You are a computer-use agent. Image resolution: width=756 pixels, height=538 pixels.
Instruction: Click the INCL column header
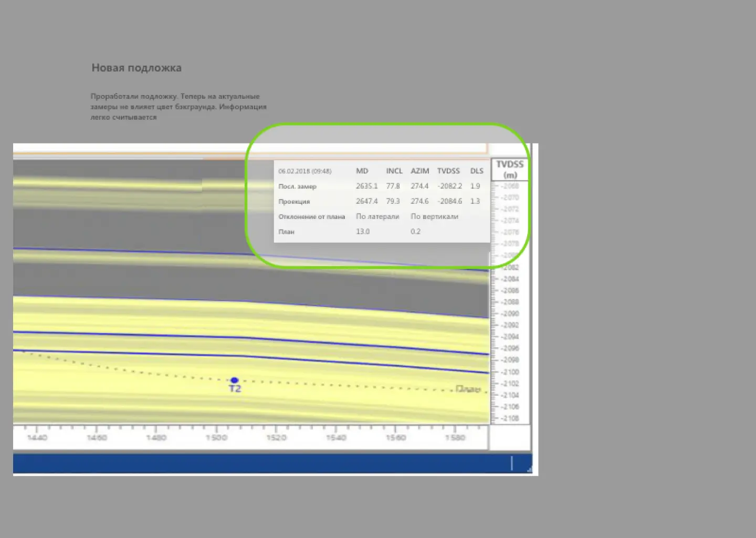pyautogui.click(x=394, y=171)
